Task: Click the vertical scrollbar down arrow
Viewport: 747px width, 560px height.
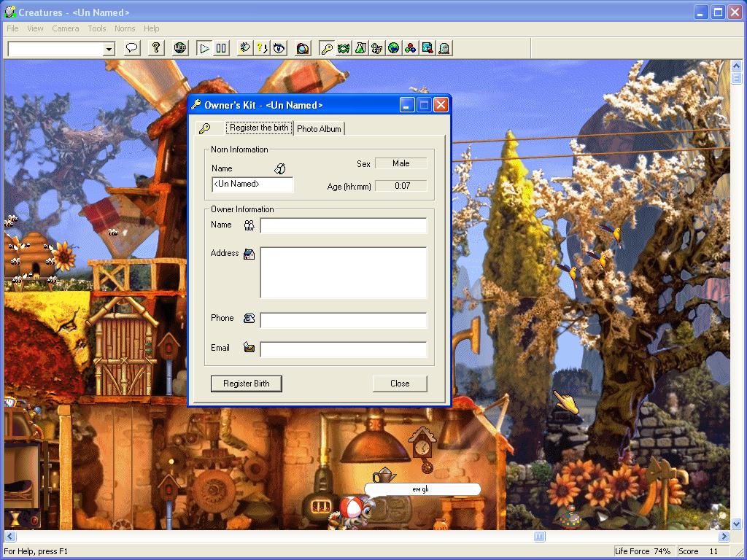Action: (736, 524)
